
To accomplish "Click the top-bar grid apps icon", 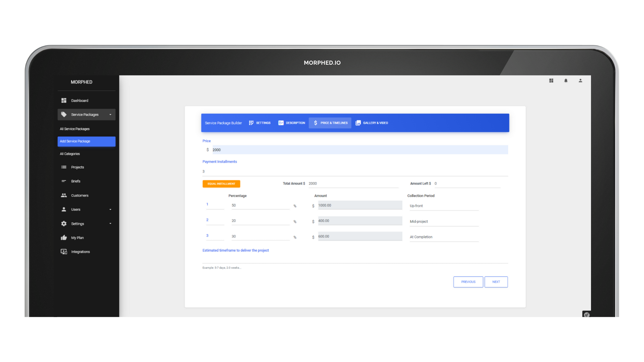I will 551,81.
